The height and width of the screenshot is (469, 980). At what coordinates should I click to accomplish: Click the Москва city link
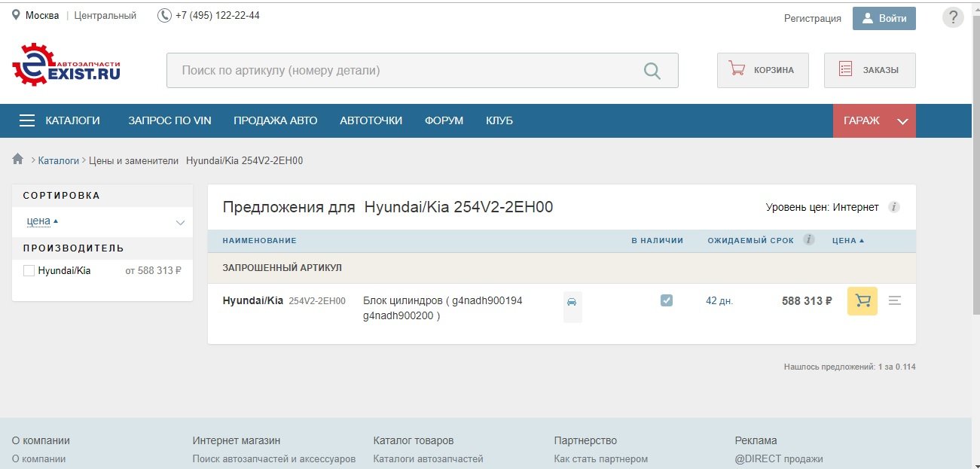pyautogui.click(x=42, y=15)
